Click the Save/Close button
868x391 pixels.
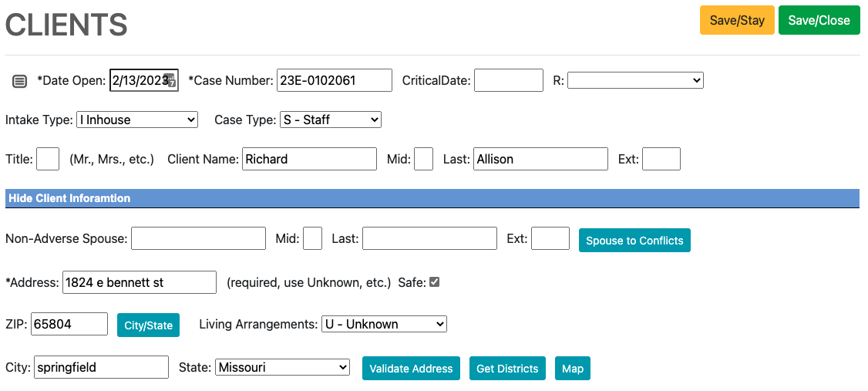coord(819,20)
